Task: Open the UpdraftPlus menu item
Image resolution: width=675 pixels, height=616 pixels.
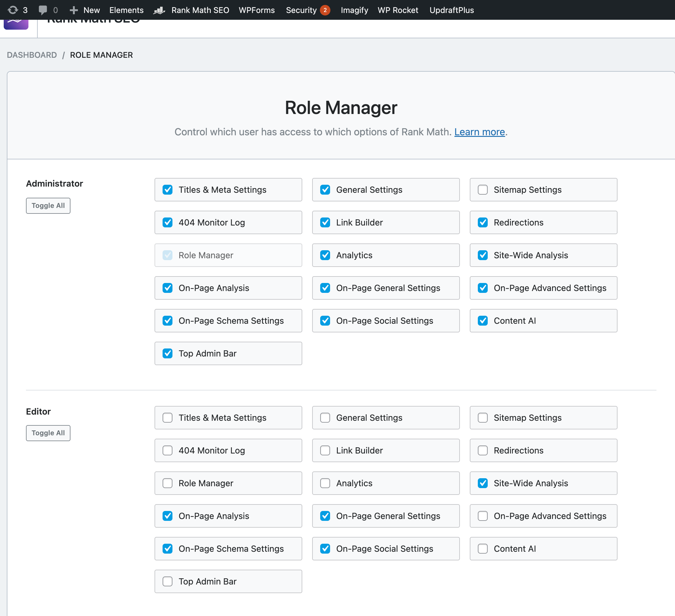Action: (x=451, y=10)
